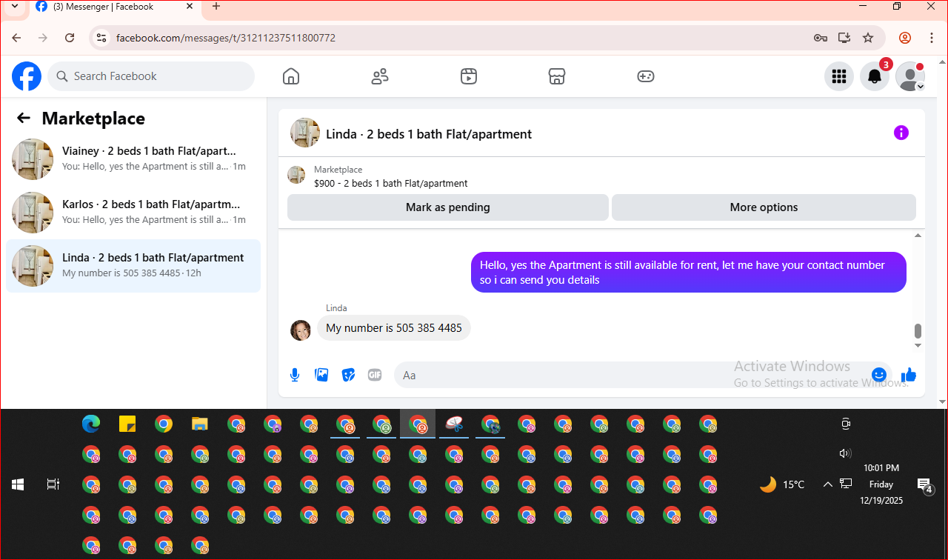Open the Facebook menu grid icon
The height and width of the screenshot is (560, 948).
click(x=839, y=76)
